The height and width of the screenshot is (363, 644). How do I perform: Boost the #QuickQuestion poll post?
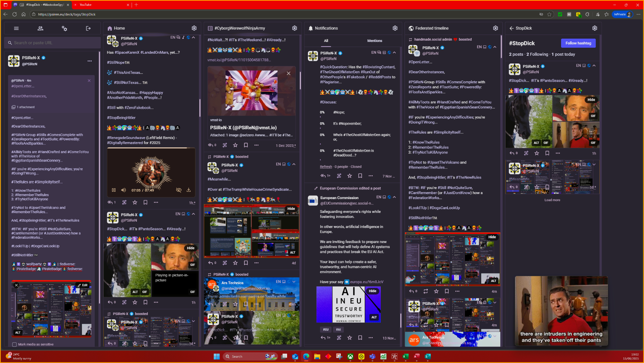point(339,176)
